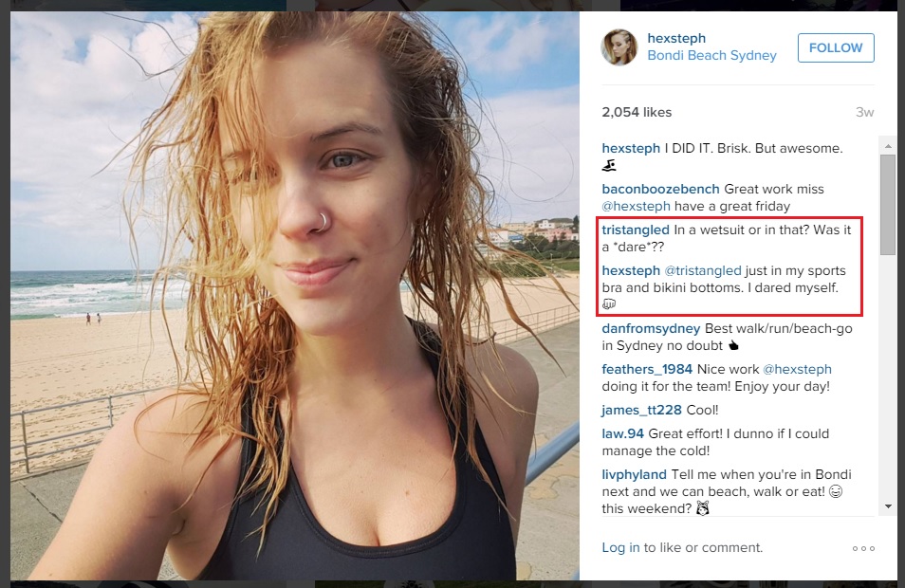Open feathers_1984's profile

[x=647, y=369]
